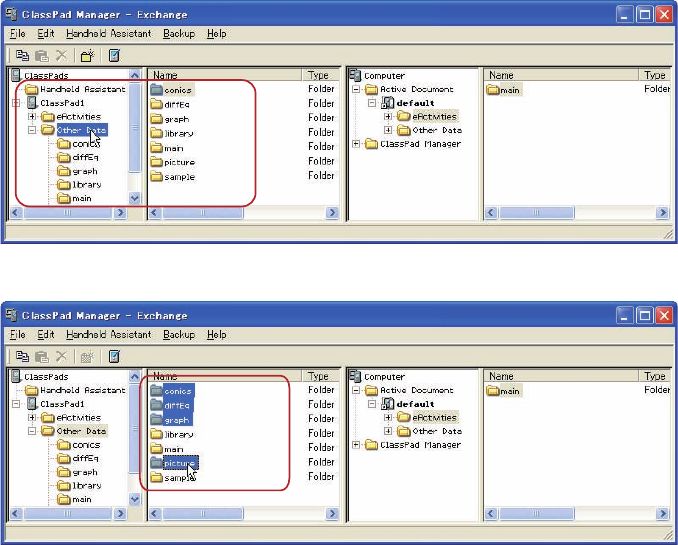Click scroll-up arrow in top ClassPad tree

134,75
